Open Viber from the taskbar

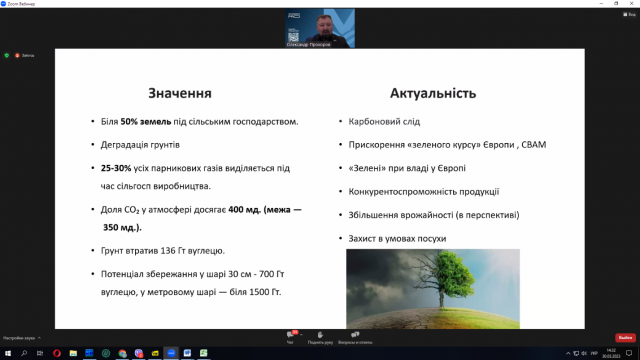click(x=139, y=353)
